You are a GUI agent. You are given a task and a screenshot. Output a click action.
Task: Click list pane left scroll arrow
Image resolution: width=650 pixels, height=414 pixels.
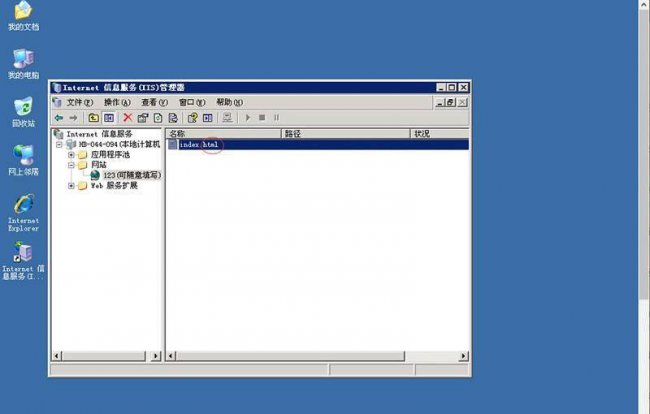pyautogui.click(x=171, y=356)
